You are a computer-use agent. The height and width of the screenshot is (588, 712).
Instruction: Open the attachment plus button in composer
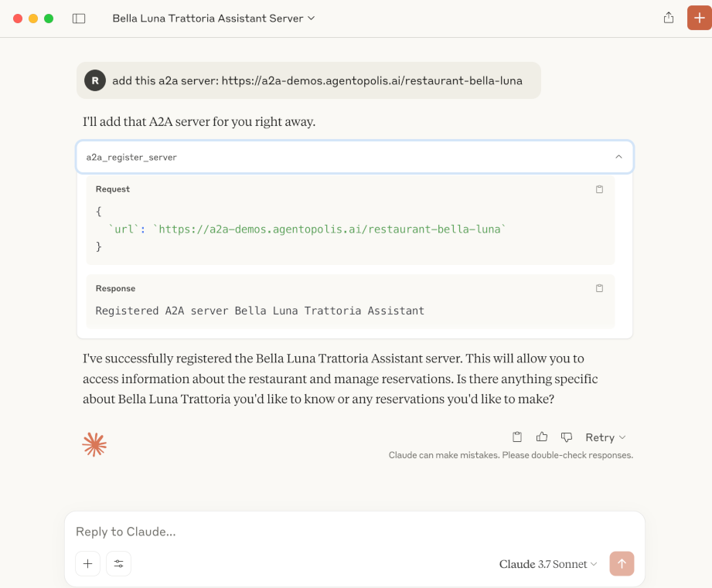click(x=87, y=563)
